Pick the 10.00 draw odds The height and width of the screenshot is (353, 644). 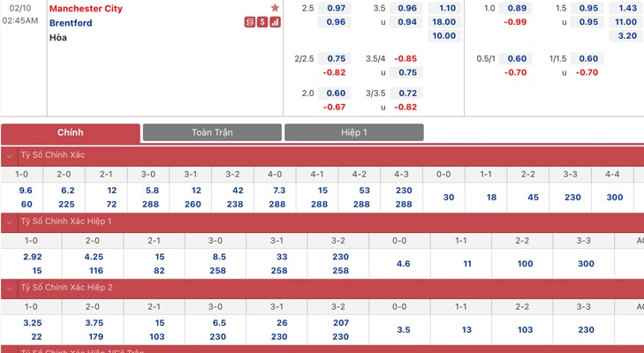444,35
